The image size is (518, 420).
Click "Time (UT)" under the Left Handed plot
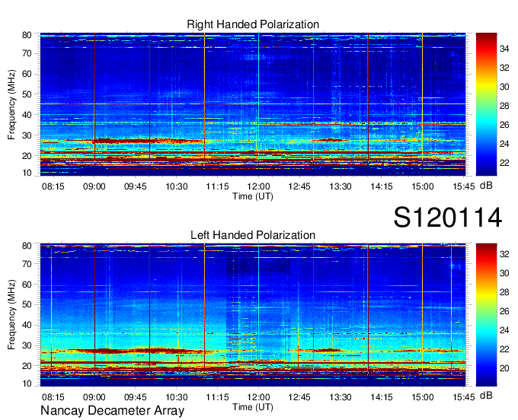(253, 408)
